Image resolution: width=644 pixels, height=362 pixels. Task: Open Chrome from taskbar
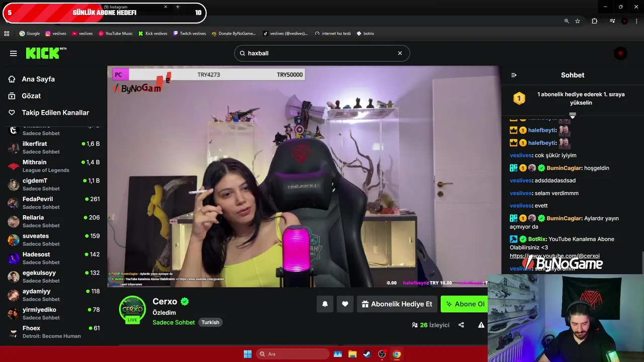pyautogui.click(x=396, y=354)
